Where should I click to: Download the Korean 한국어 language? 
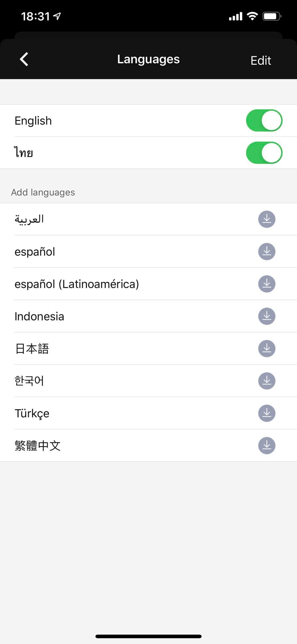click(267, 381)
